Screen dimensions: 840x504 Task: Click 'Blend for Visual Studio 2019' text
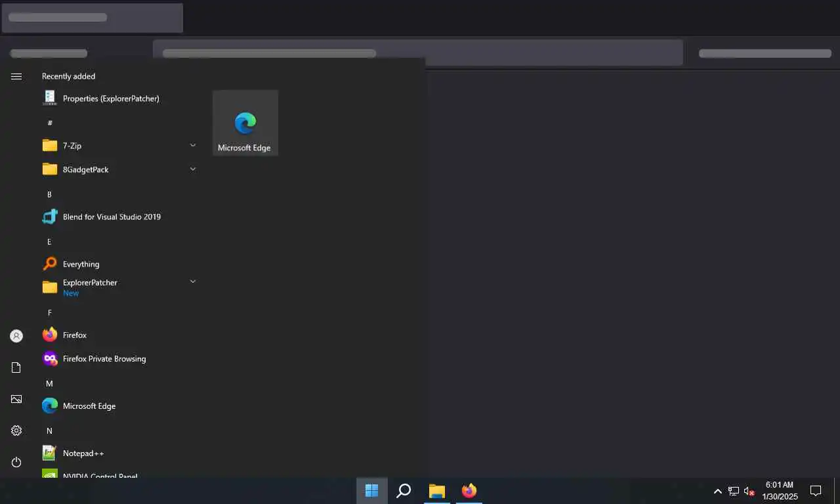112,217
